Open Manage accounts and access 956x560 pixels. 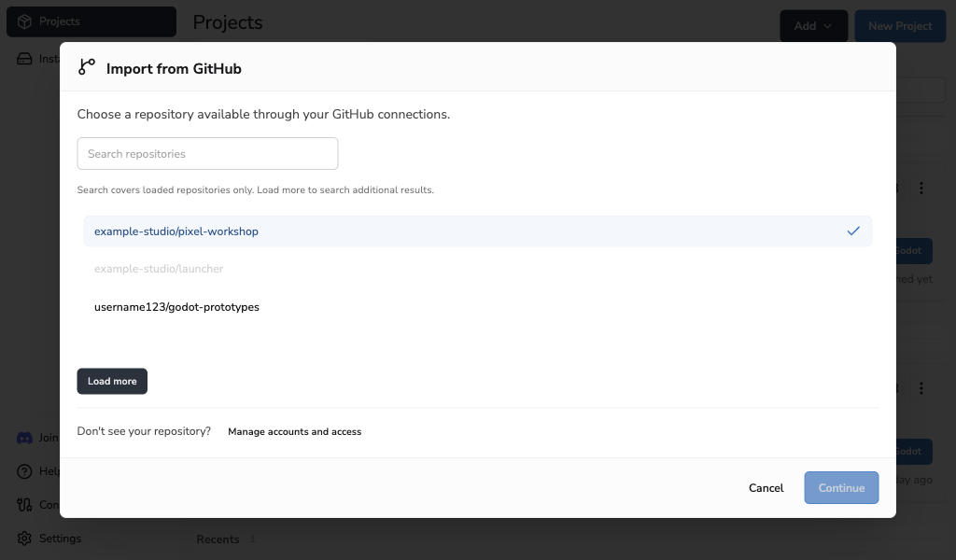(x=294, y=431)
